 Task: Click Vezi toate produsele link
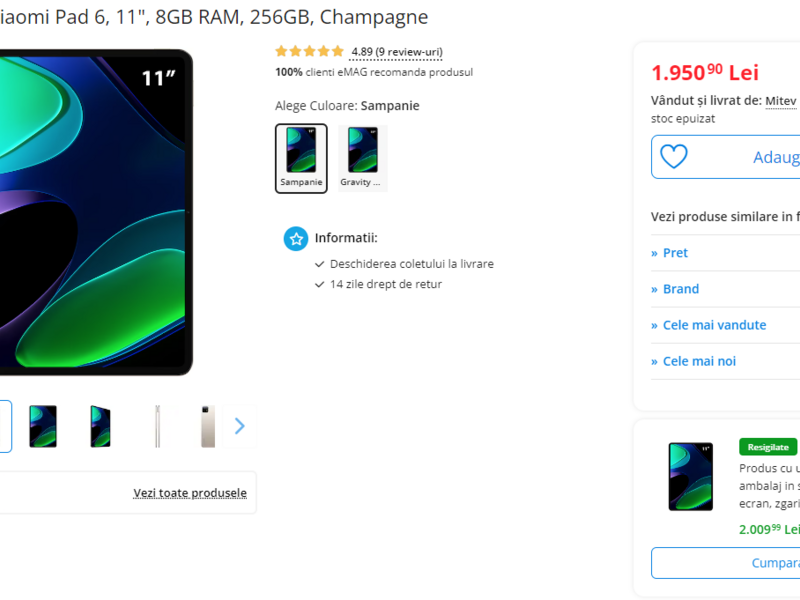click(x=190, y=493)
